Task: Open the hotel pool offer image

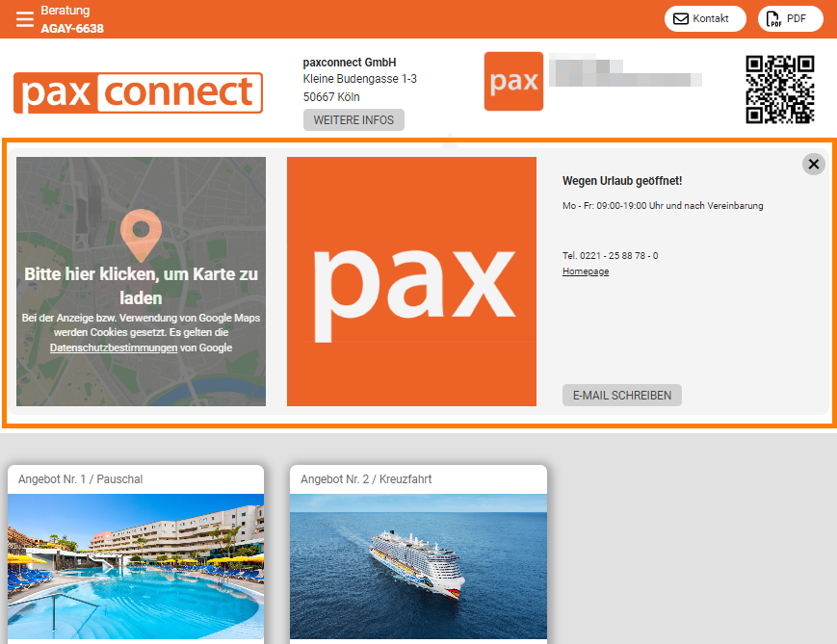Action: pos(136,566)
